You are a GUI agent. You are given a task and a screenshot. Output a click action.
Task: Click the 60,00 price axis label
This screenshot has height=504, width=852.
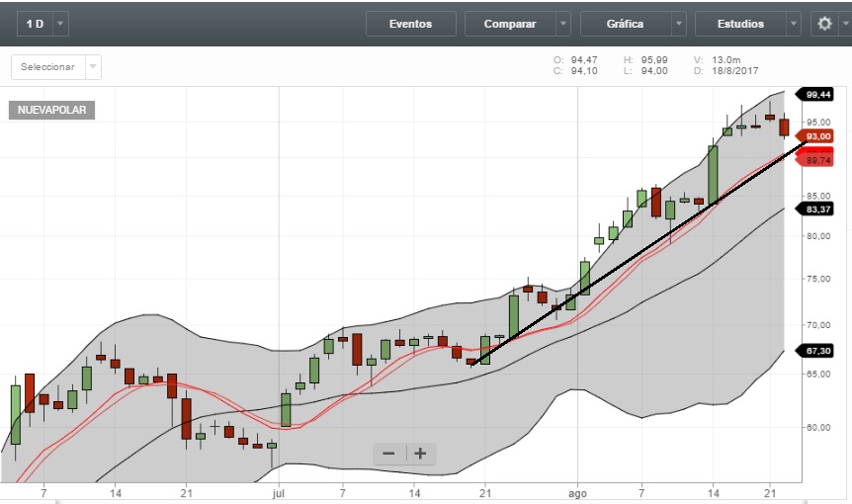click(x=817, y=427)
